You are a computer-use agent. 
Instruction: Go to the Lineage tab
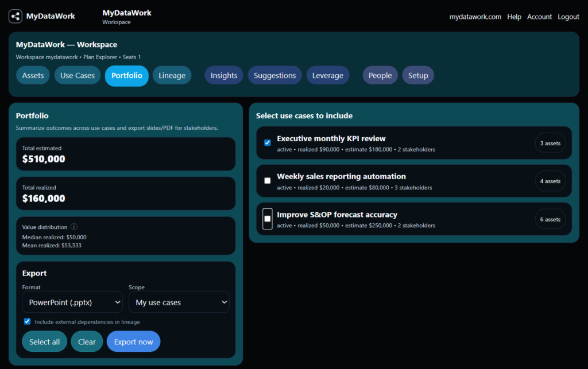[x=172, y=75]
